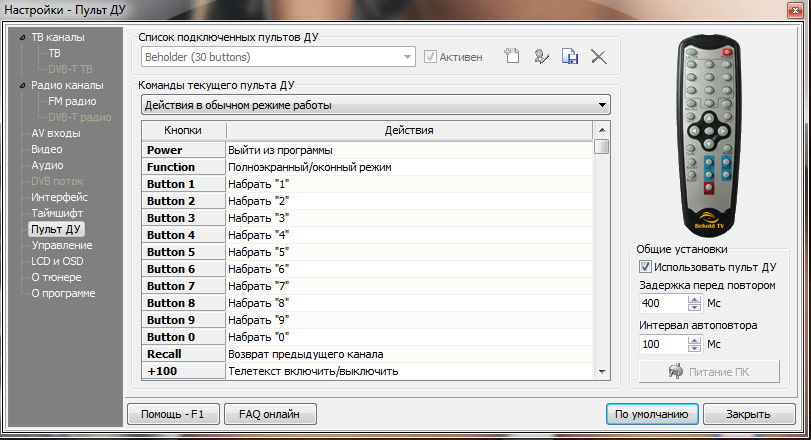Open the 'Действия в обычном режиме работы' dropdown
Screen dimensions: 811x440
(x=375, y=105)
